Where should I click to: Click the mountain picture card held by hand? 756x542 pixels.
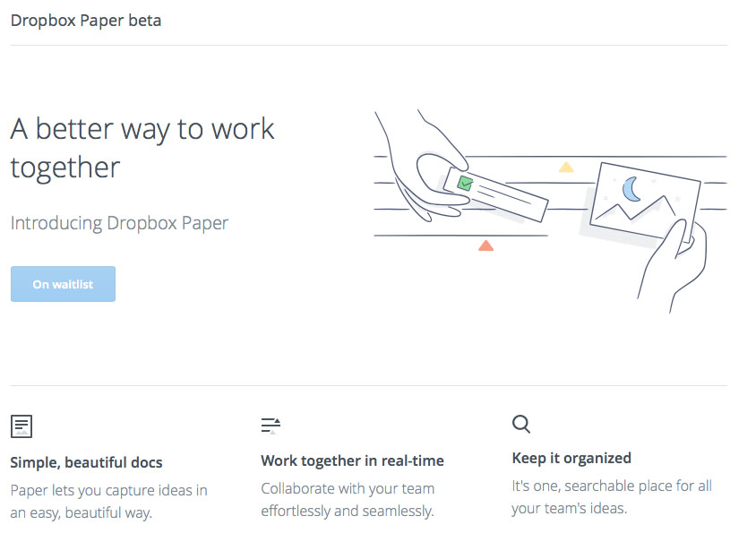[646, 201]
